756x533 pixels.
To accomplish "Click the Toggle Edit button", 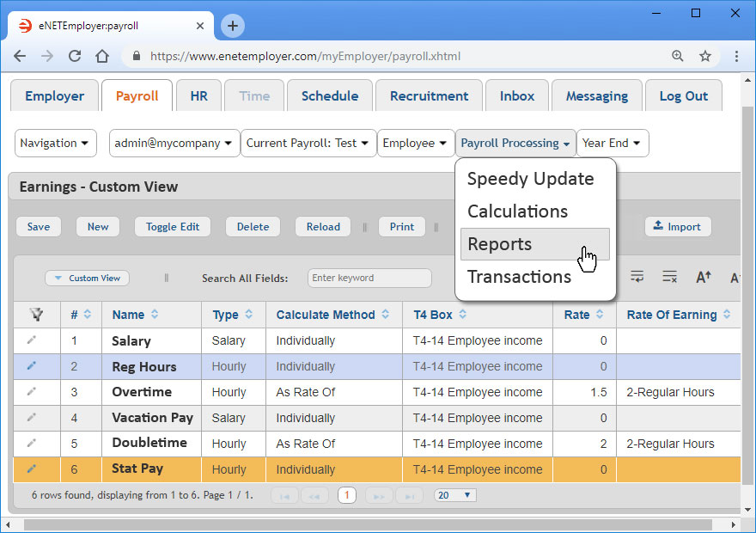I will pyautogui.click(x=173, y=227).
